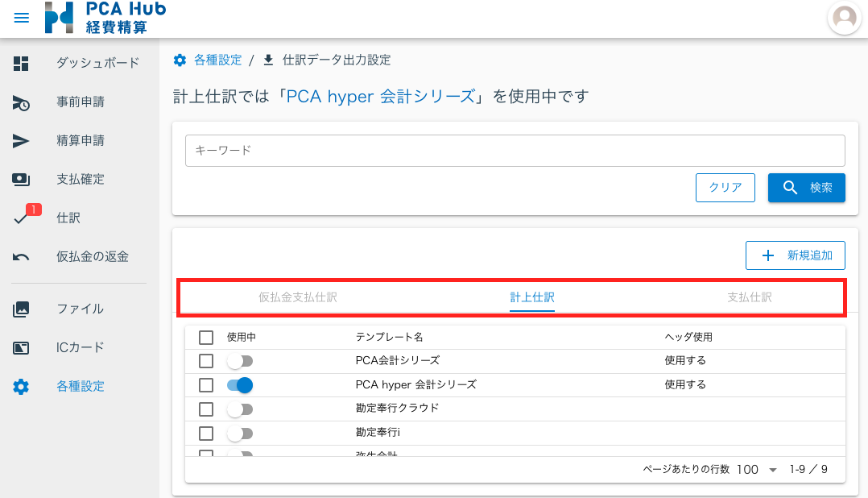Switch to the 支払仕訳 tab
Viewport: 868px width, 498px height.
point(749,297)
